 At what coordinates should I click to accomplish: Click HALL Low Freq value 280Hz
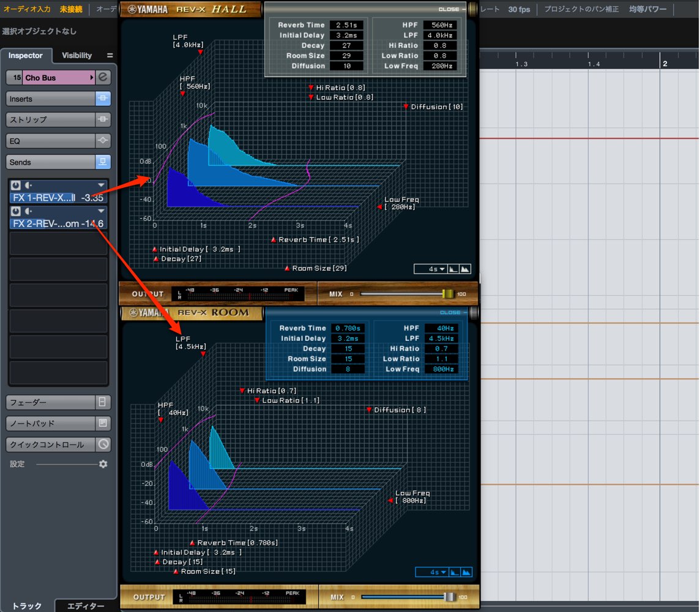(441, 66)
